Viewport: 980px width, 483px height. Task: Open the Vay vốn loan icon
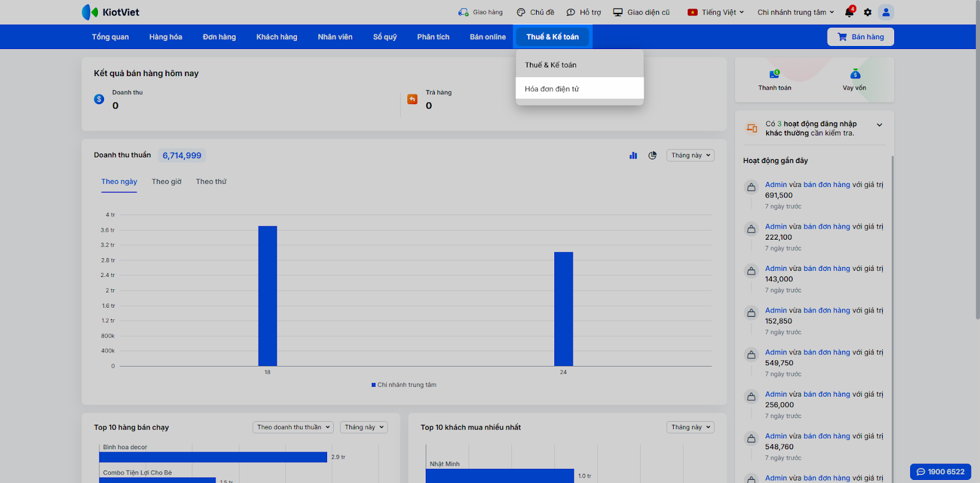(x=855, y=74)
